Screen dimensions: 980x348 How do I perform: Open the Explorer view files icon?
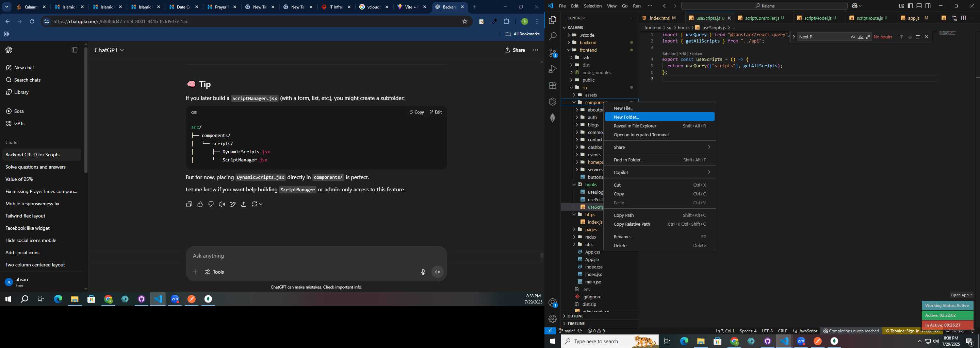(552, 20)
